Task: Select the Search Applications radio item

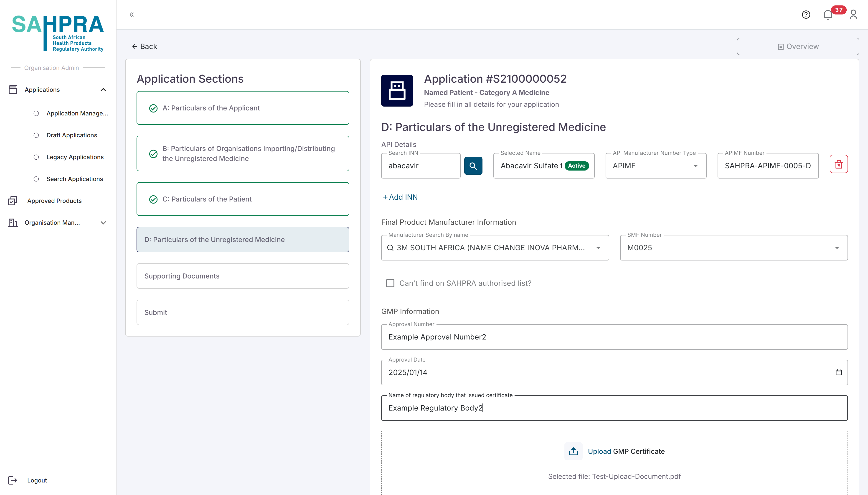Action: pyautogui.click(x=36, y=179)
